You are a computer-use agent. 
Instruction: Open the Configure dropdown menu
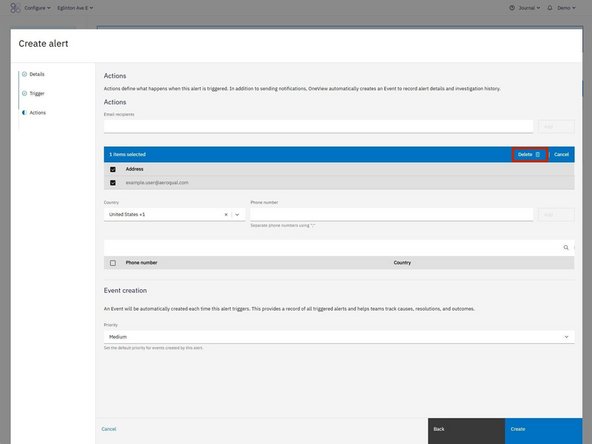tap(37, 8)
